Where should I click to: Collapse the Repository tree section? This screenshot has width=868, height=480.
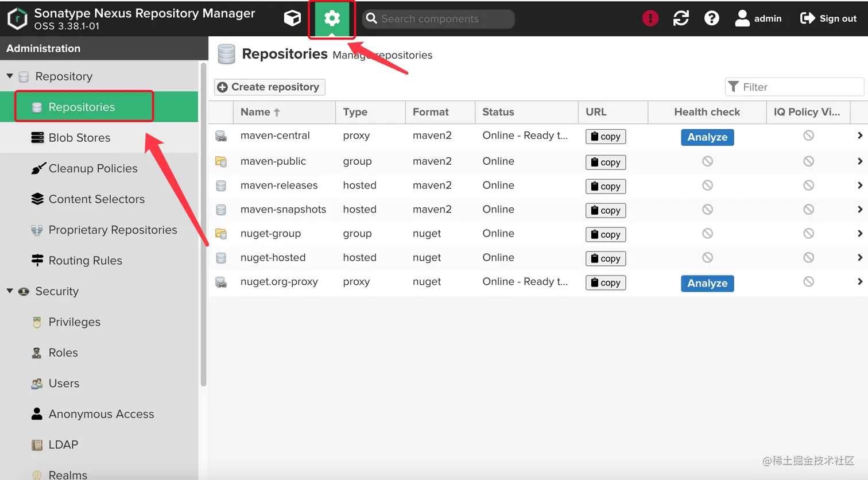[10, 76]
